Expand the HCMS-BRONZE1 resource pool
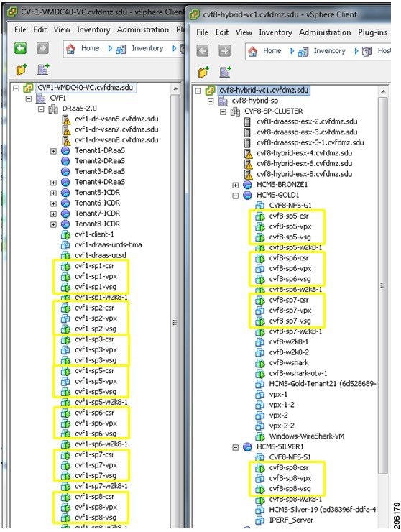This screenshot has height=532, width=401. tap(236, 185)
